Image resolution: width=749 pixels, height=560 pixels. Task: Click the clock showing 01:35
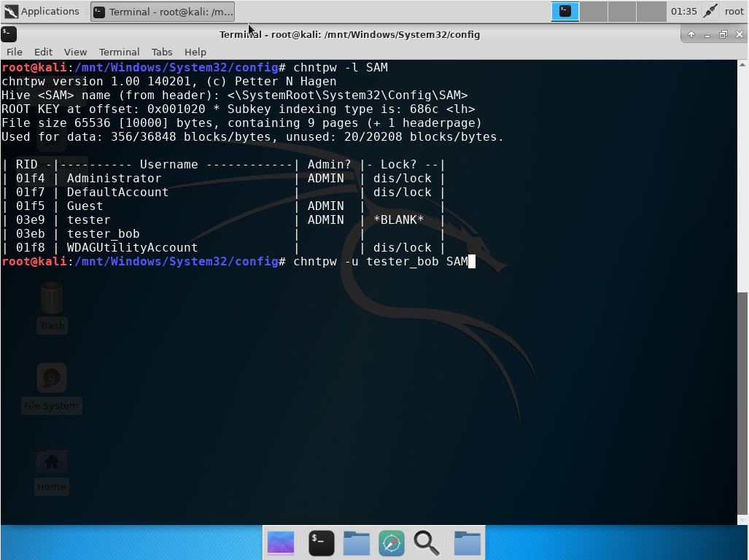coord(683,11)
